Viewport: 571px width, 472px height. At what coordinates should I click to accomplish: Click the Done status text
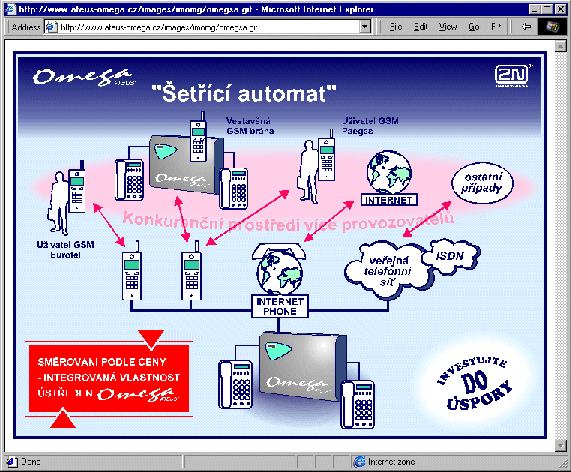(31, 462)
